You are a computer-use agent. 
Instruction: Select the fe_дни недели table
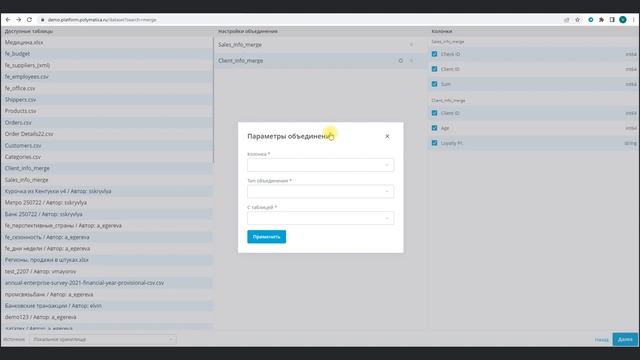pos(107,249)
